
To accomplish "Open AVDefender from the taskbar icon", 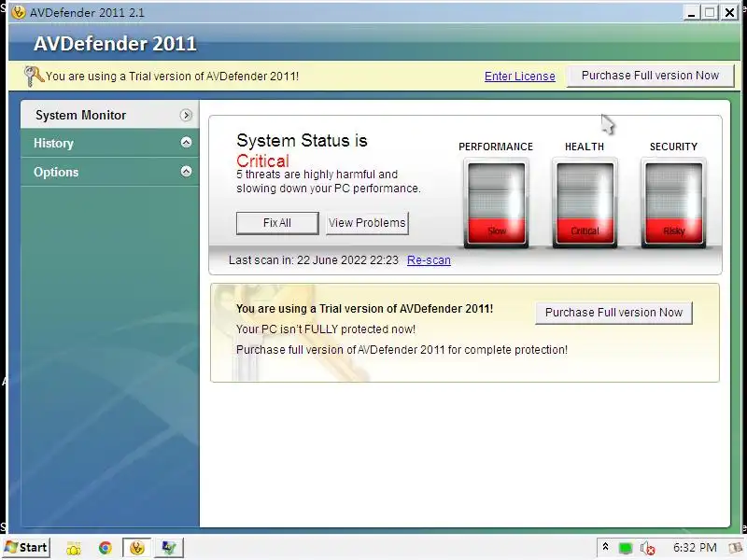I will coord(137,548).
